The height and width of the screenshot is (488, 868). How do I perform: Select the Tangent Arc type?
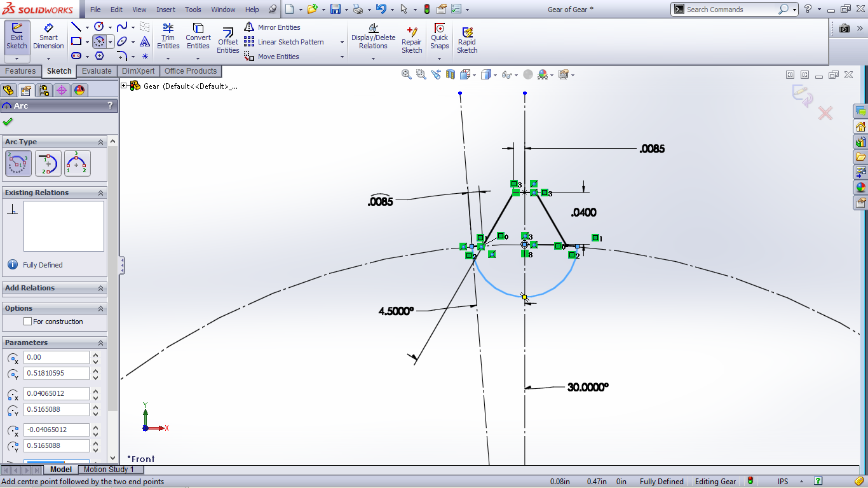48,163
